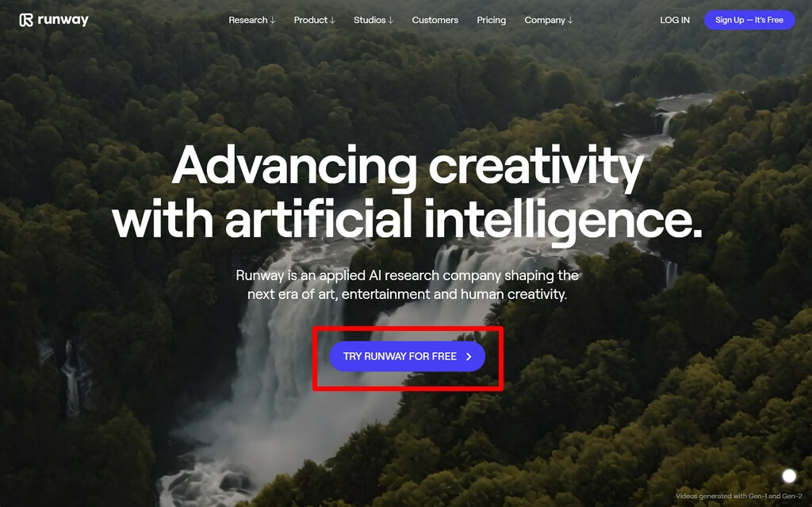Open the Pricing page

point(492,20)
